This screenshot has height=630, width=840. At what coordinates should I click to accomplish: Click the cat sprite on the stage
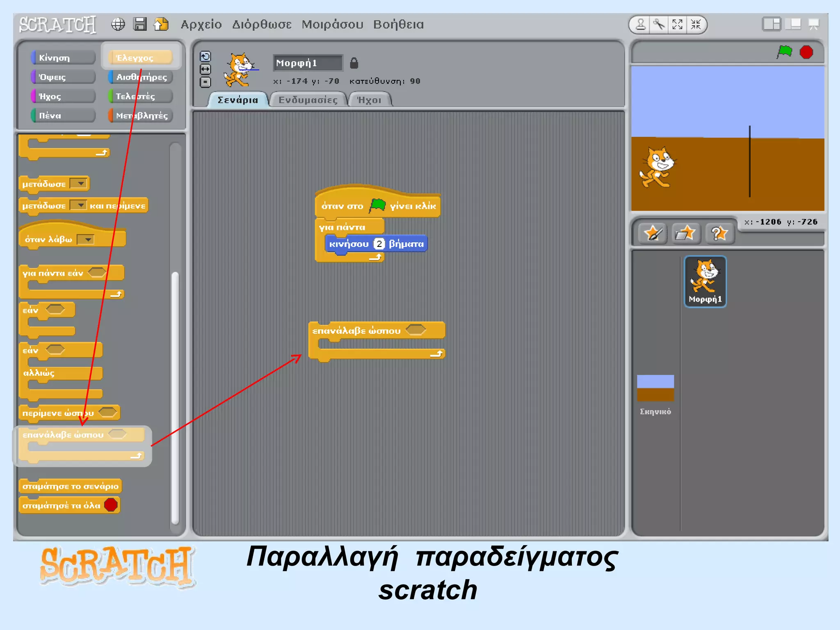[x=657, y=167]
